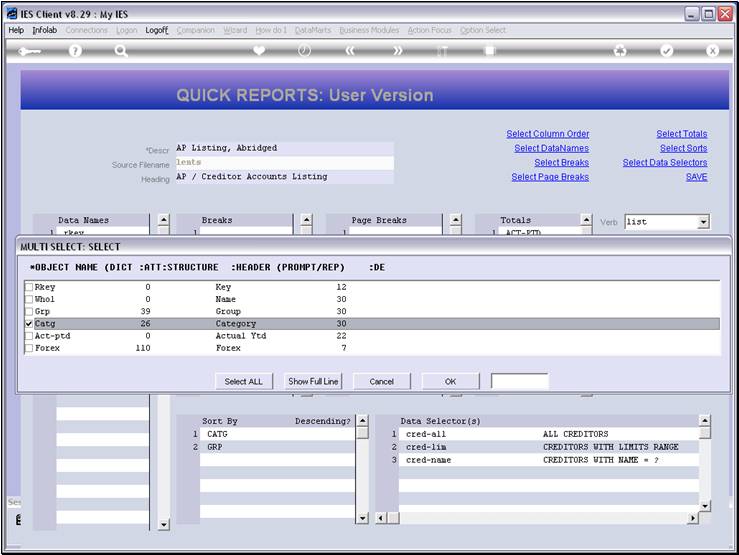Tick the Forex checkbox
This screenshot has width=739, height=555.
pyautogui.click(x=29, y=348)
